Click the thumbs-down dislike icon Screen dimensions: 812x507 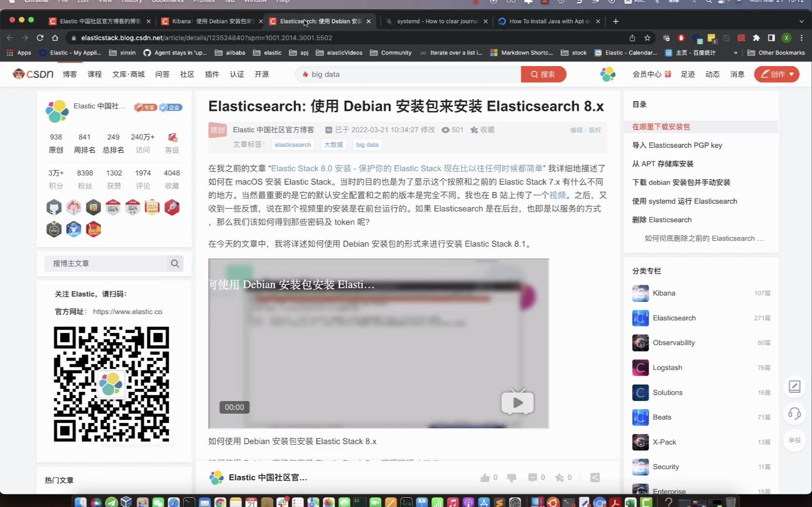[x=512, y=478]
